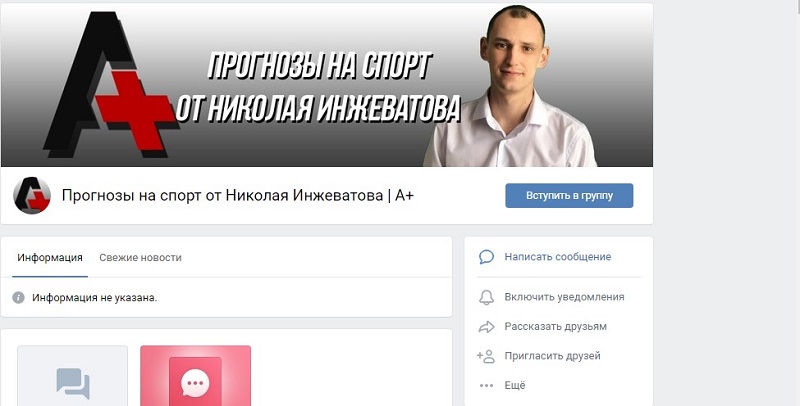Click the cover banner image
800x406 pixels.
pos(327,85)
